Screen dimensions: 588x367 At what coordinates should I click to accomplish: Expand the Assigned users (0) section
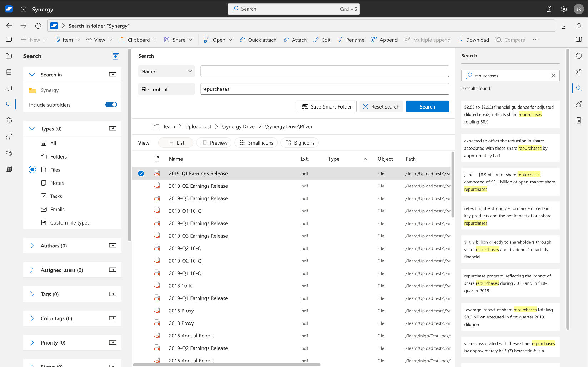click(x=32, y=270)
